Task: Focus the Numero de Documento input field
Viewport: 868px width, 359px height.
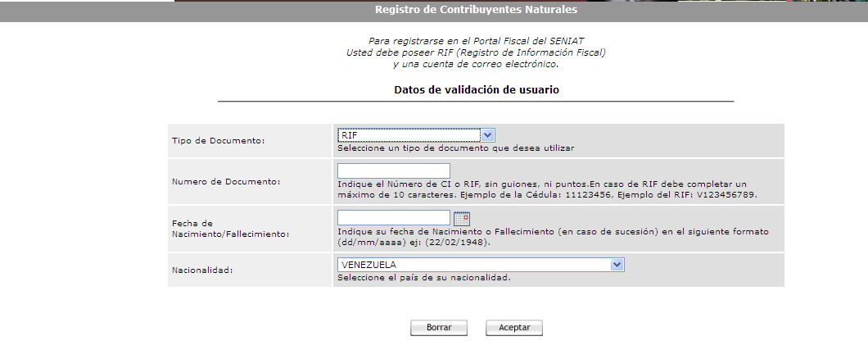Action: pyautogui.click(x=394, y=170)
